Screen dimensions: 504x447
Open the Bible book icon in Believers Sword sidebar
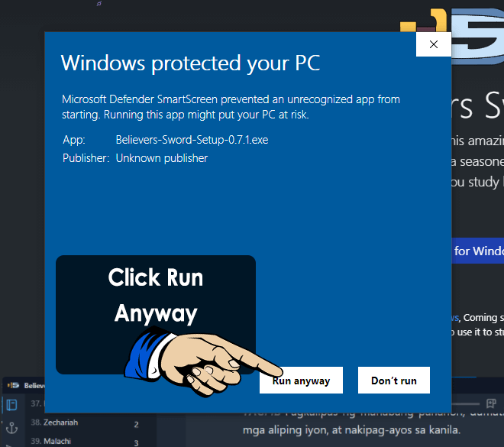point(12,405)
